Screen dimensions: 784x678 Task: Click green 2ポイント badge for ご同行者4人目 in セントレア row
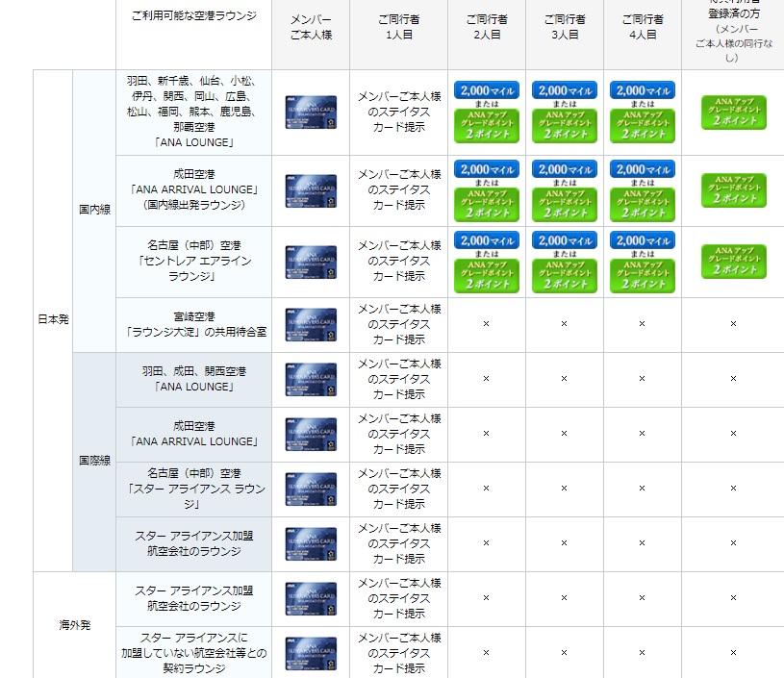pyautogui.click(x=643, y=276)
